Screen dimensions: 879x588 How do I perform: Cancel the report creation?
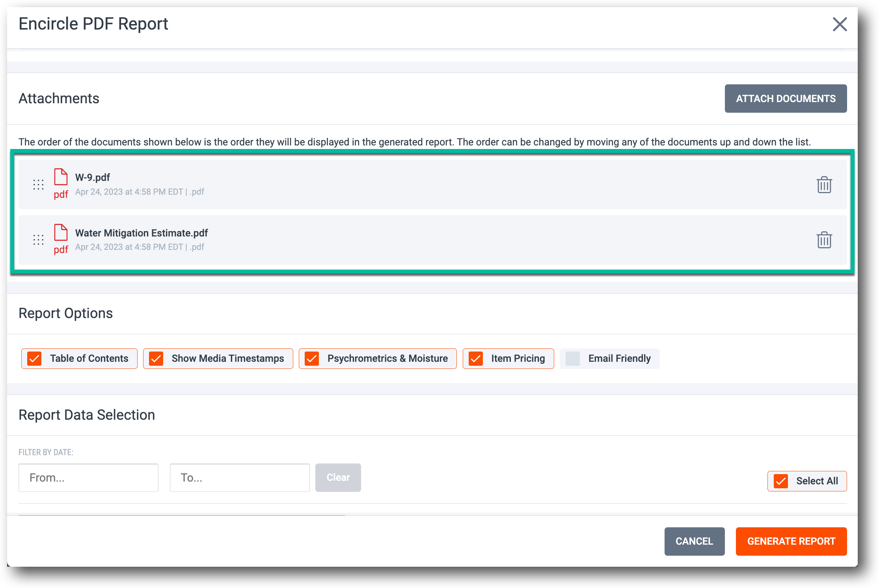point(694,541)
